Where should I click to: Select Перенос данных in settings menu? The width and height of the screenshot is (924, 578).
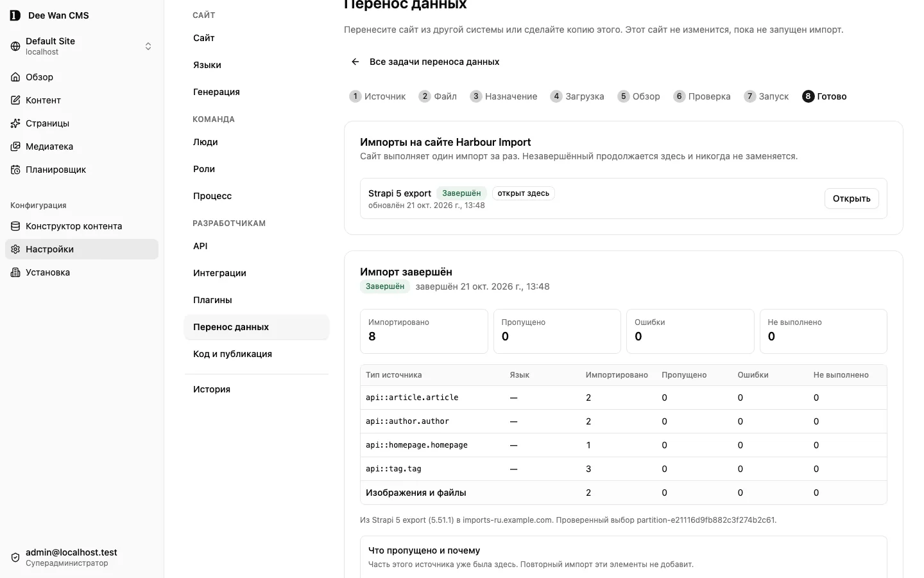pyautogui.click(x=257, y=327)
